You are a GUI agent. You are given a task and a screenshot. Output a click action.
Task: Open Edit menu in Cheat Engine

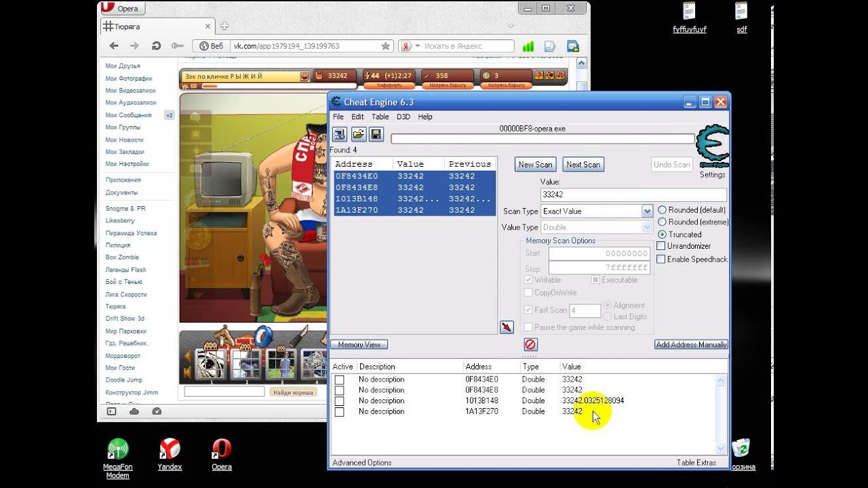click(357, 117)
